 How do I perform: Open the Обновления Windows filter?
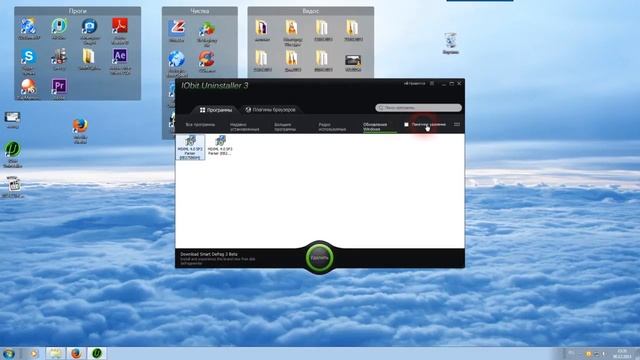(375, 127)
